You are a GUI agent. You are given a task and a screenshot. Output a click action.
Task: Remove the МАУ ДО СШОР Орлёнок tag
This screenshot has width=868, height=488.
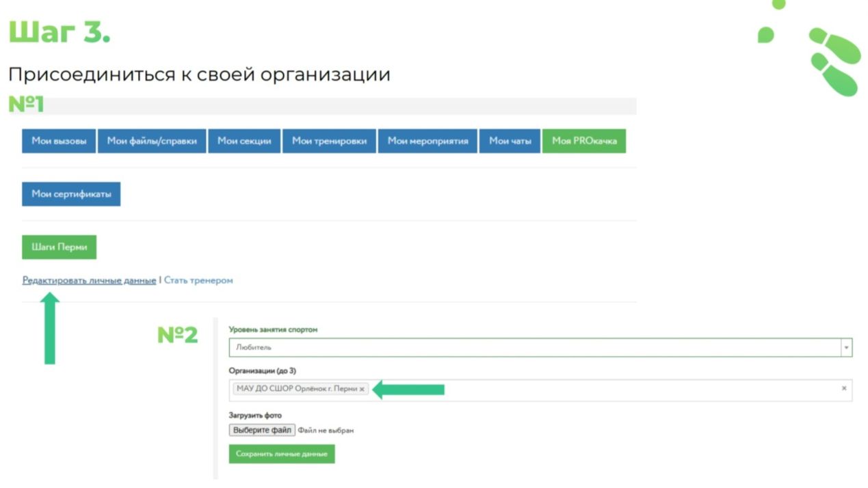click(362, 389)
